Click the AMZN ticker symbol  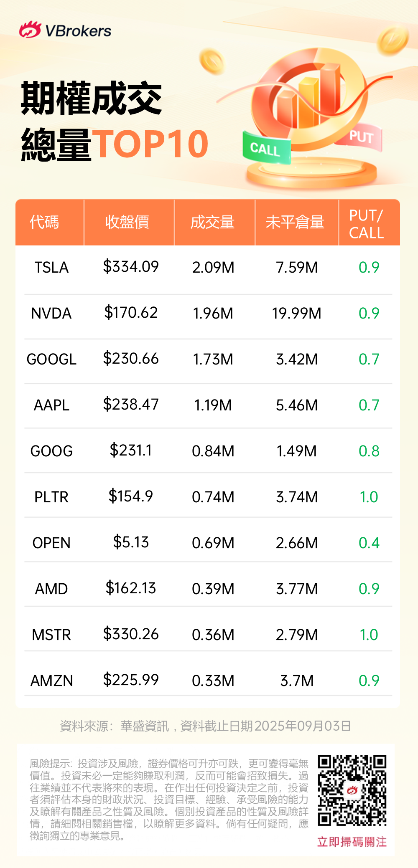click(52, 681)
